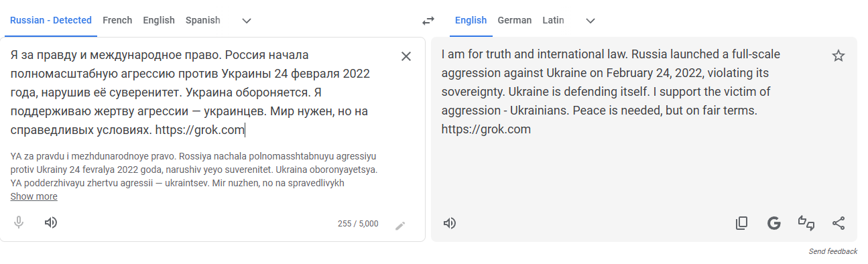Search translation with Google icon

tap(774, 223)
